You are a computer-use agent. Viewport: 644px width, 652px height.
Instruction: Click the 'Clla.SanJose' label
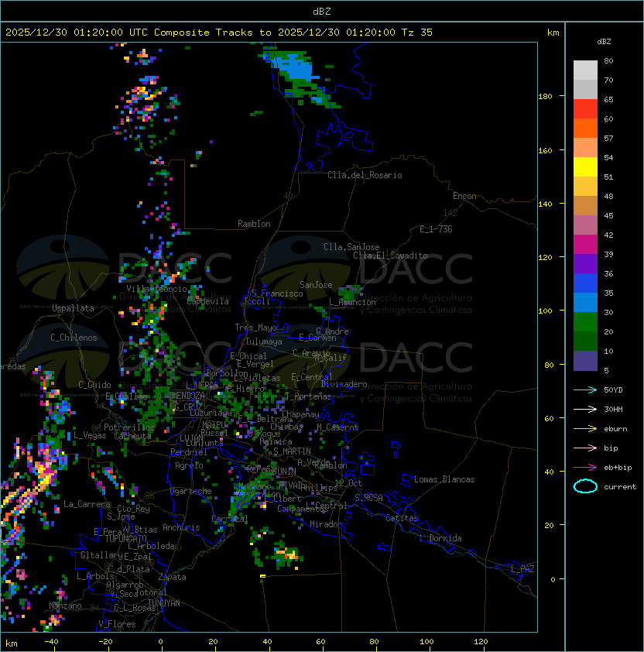351,247
